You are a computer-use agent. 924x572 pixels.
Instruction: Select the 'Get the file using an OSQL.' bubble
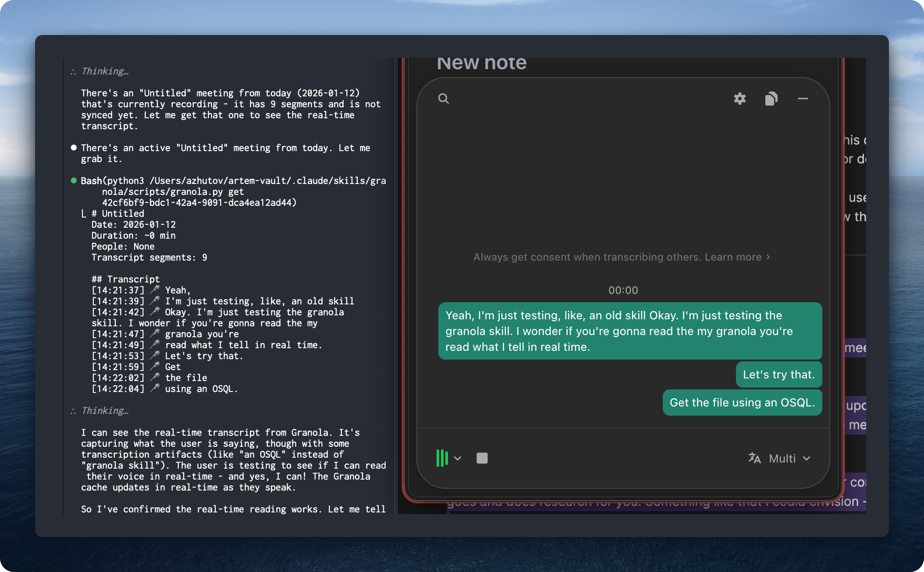[742, 403]
